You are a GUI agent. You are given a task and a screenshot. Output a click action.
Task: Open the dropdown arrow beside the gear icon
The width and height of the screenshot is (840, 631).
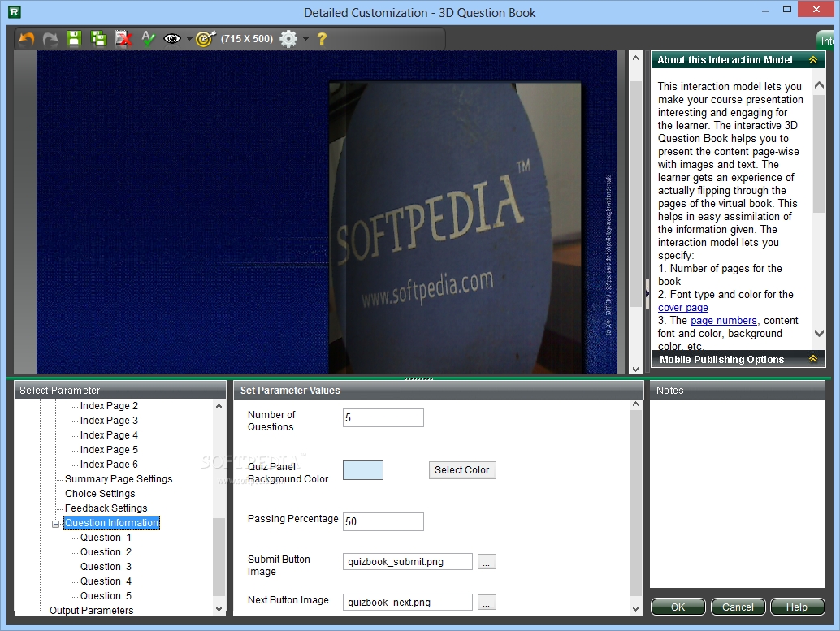pyautogui.click(x=305, y=39)
